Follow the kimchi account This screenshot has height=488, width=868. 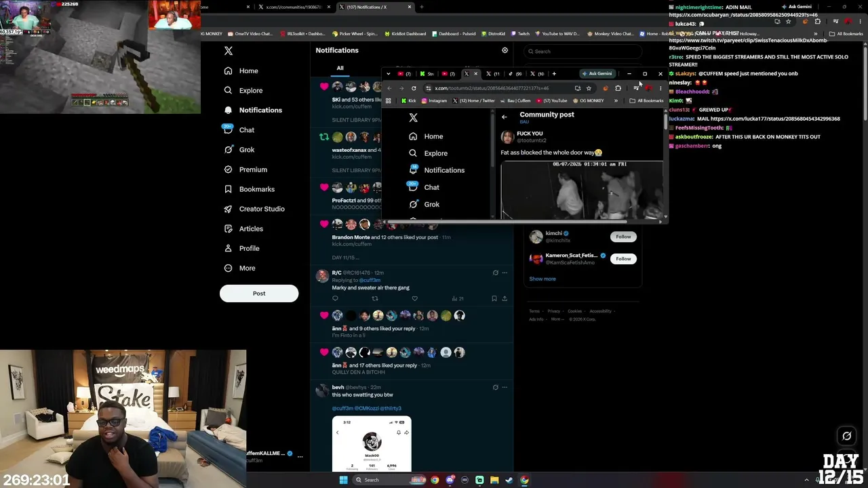point(623,237)
